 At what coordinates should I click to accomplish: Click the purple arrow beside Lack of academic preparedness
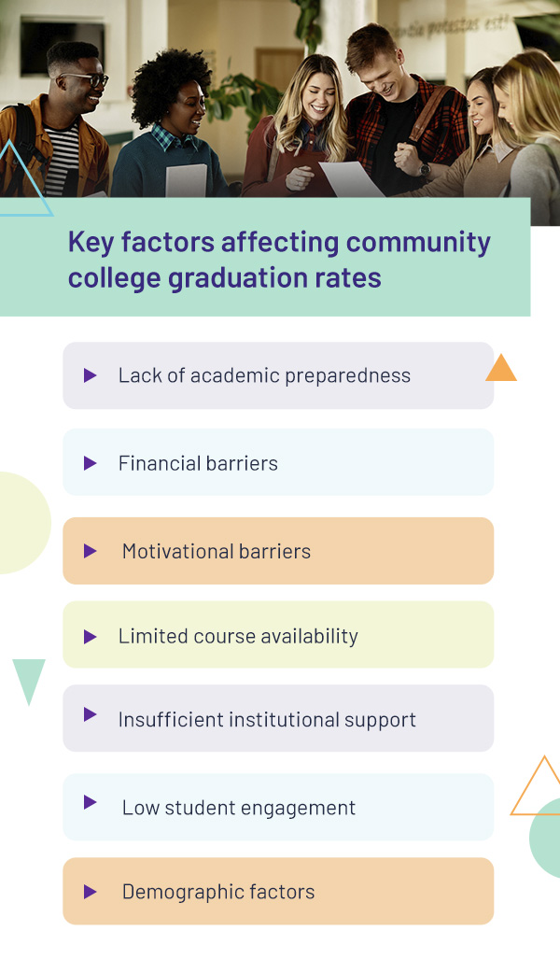pos(91,375)
